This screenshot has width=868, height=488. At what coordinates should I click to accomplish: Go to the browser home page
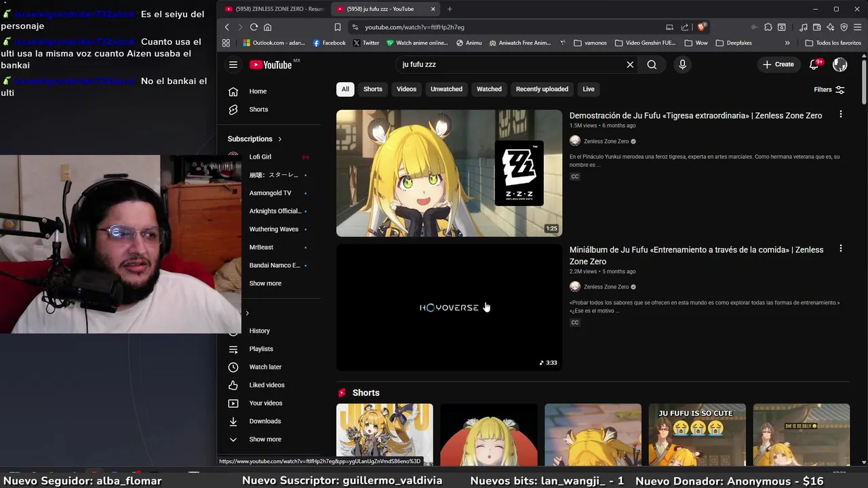(267, 27)
